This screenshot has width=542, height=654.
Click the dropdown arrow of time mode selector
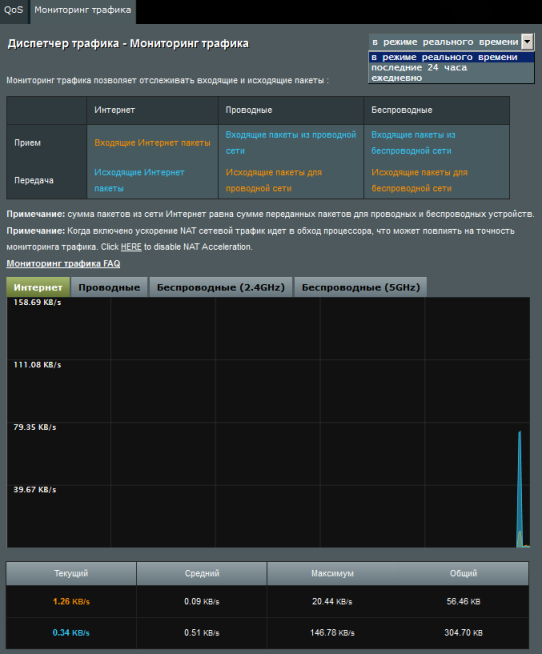(x=528, y=42)
